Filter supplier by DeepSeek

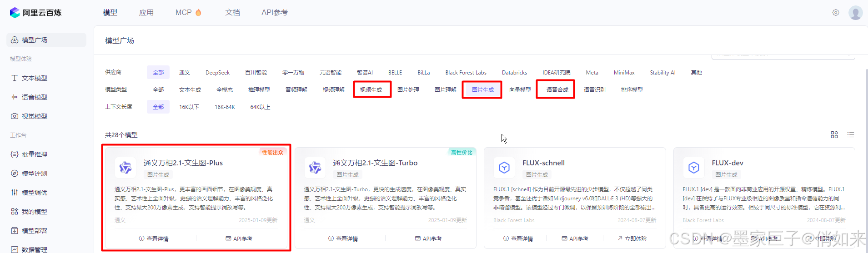218,73
